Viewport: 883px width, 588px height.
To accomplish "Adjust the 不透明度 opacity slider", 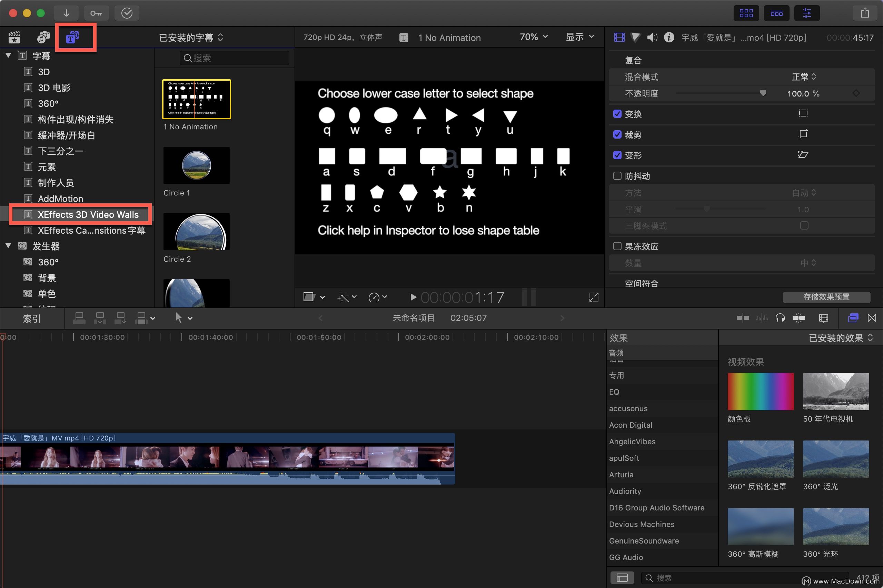I will click(763, 93).
